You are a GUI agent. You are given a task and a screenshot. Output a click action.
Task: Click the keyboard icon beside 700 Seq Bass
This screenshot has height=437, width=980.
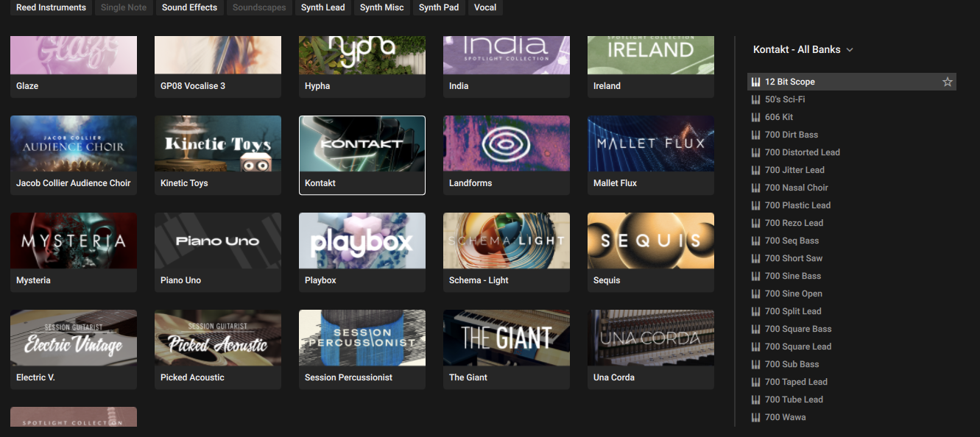coord(756,241)
